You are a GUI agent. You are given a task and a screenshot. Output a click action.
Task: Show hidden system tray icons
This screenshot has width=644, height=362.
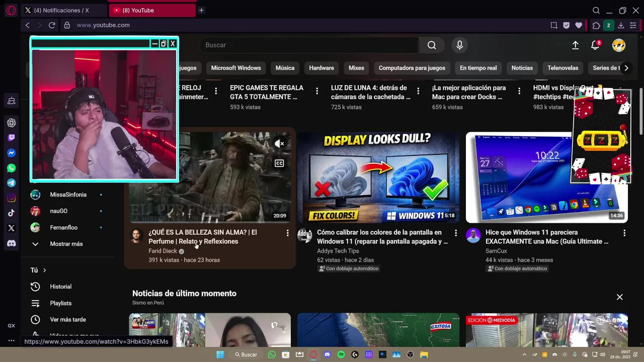pos(524,354)
